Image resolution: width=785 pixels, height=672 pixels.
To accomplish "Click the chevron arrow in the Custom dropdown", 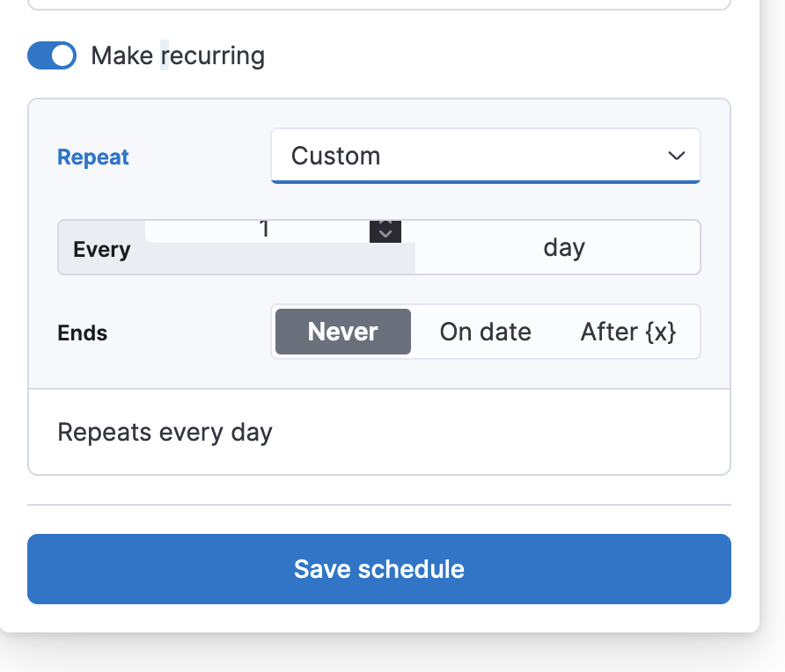I will click(676, 157).
